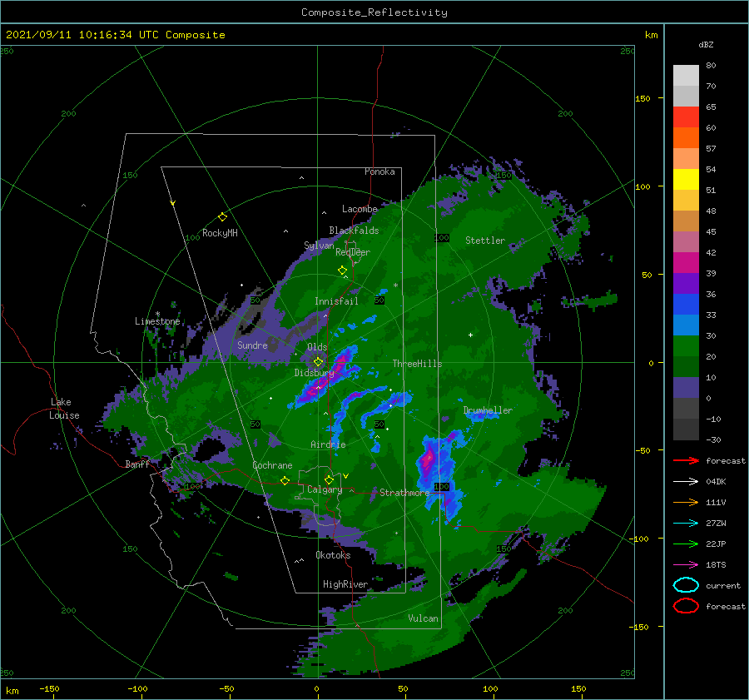Viewport: 749px width, 700px height.
Task: Click the yellow diamond marker right of Cochrane
Action: pyautogui.click(x=285, y=481)
